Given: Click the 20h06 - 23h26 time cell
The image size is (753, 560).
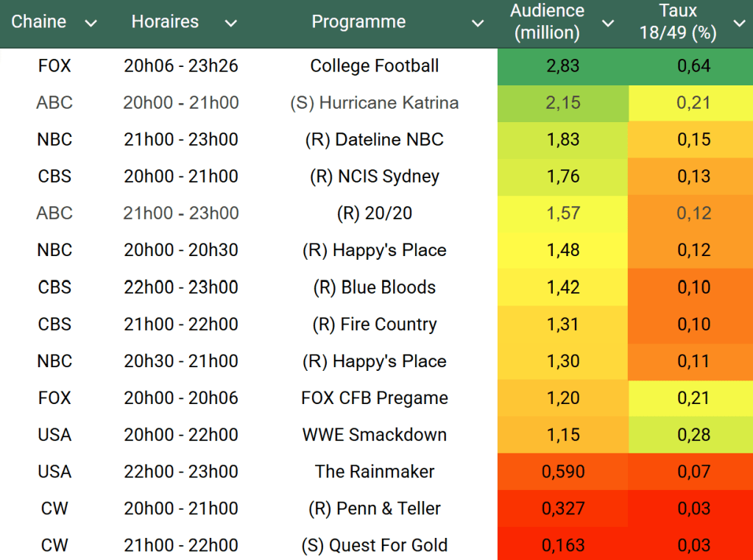Looking at the screenshot, I should pos(181,66).
